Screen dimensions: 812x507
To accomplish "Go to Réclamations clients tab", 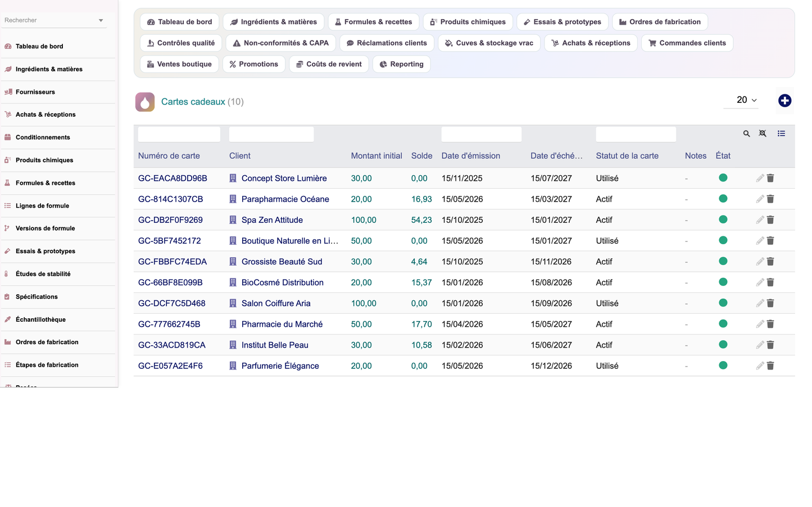I will (x=387, y=43).
